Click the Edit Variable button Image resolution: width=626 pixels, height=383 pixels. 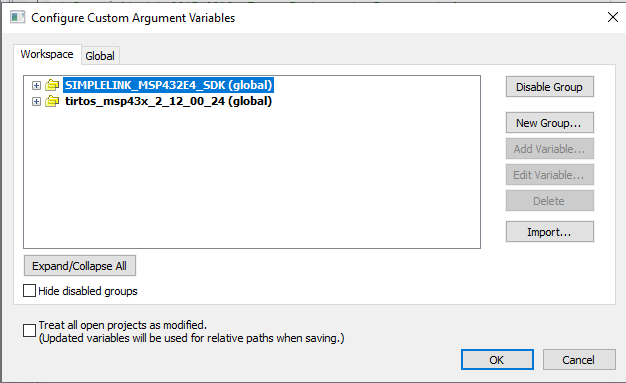click(x=550, y=175)
